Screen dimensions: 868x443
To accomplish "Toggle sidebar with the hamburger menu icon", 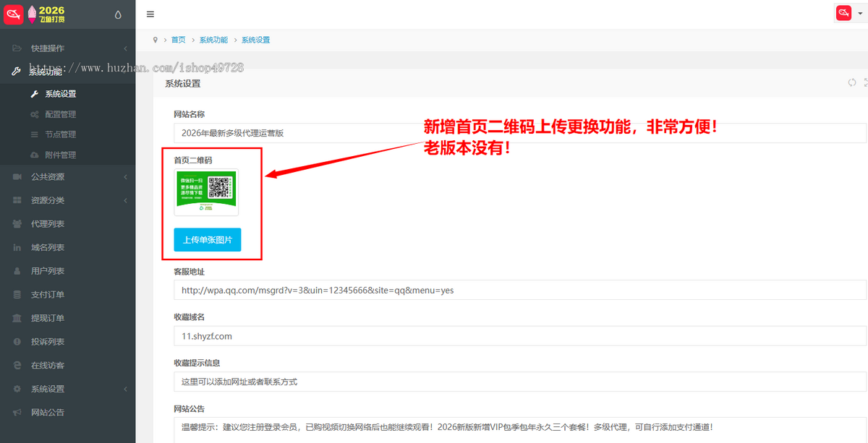I will click(150, 14).
